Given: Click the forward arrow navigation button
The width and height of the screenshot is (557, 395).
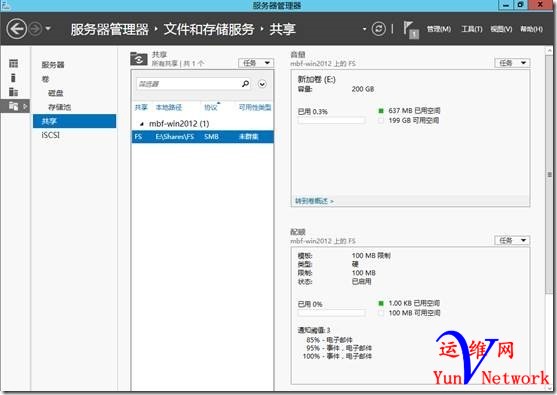Looking at the screenshot, I should click(35, 29).
